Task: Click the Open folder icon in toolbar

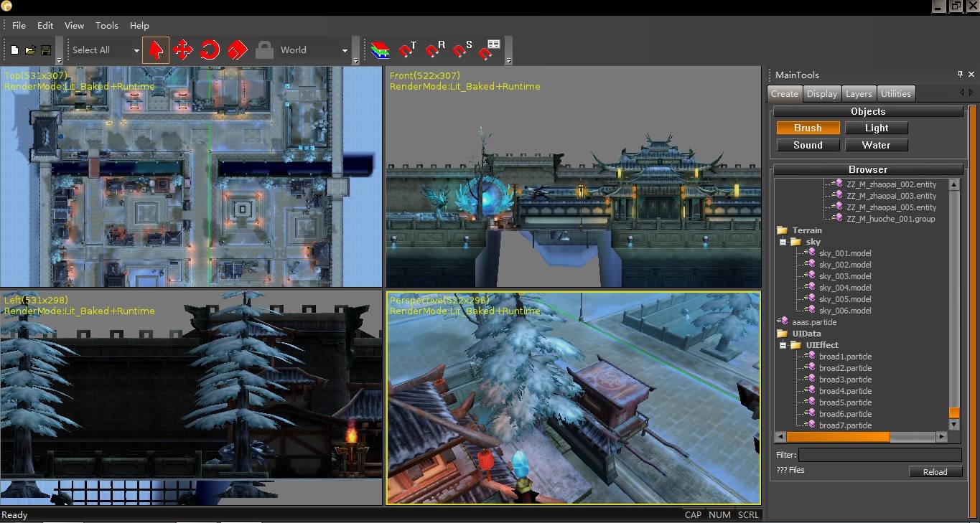Action: [30, 50]
